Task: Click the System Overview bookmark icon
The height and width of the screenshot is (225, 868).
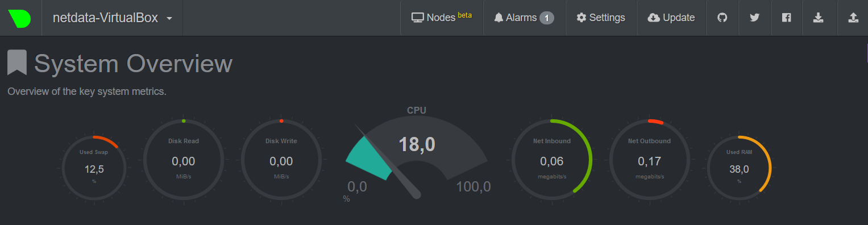Action: 17,63
